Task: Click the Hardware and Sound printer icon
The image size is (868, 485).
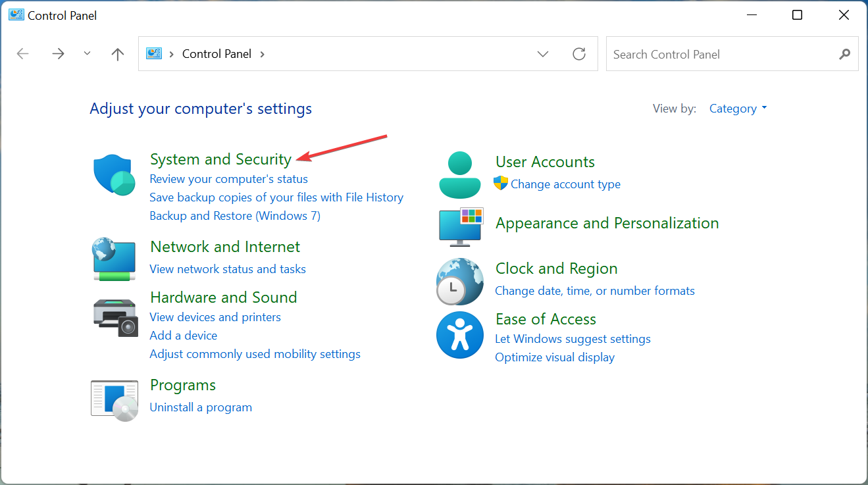Action: (x=115, y=317)
